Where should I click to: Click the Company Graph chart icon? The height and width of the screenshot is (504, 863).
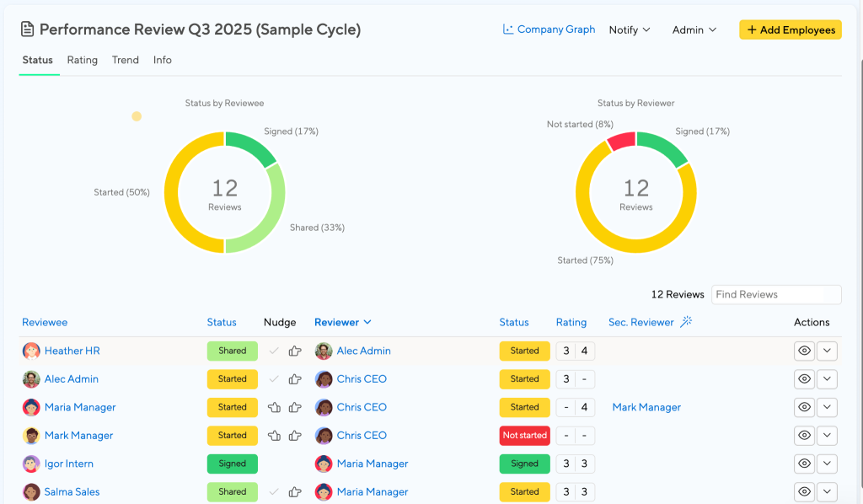pyautogui.click(x=508, y=29)
